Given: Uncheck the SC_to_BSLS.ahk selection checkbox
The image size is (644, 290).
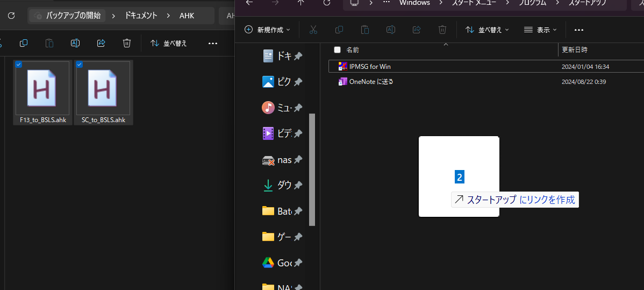Looking at the screenshot, I should (x=80, y=65).
